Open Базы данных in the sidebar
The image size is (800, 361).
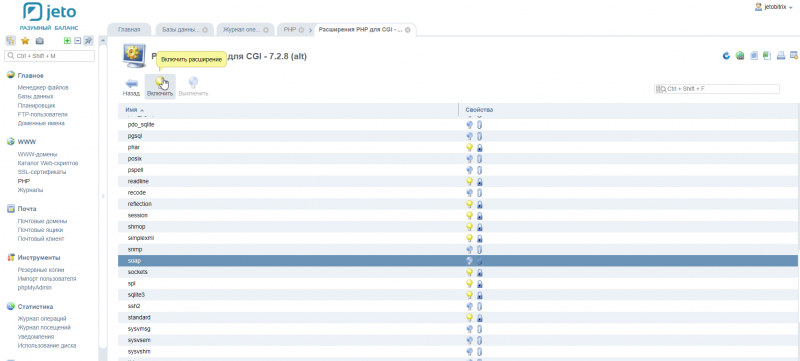point(35,96)
